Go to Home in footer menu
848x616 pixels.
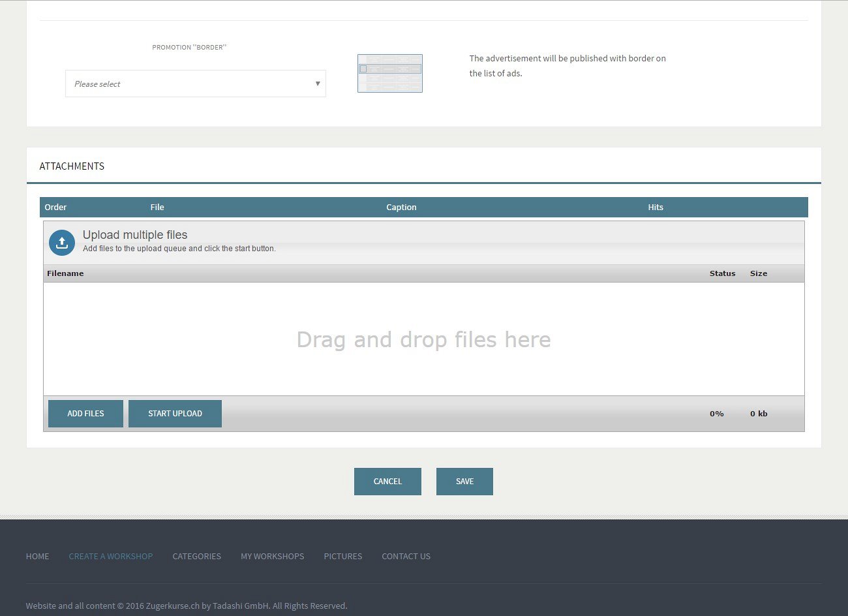click(37, 557)
